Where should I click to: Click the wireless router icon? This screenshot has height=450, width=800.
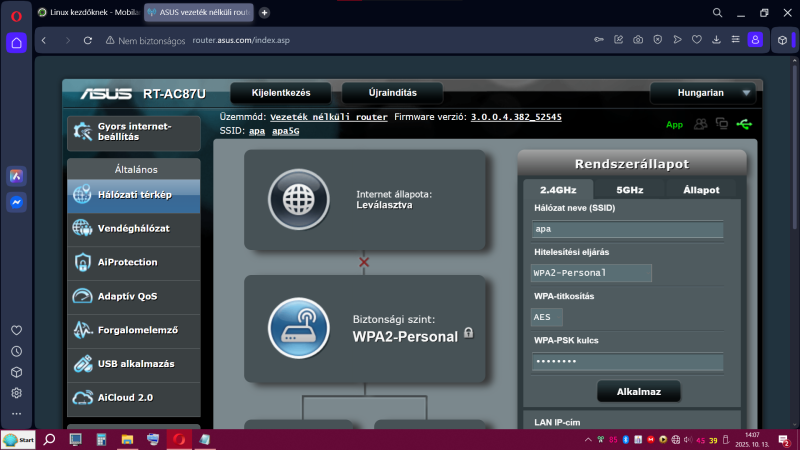click(298, 328)
